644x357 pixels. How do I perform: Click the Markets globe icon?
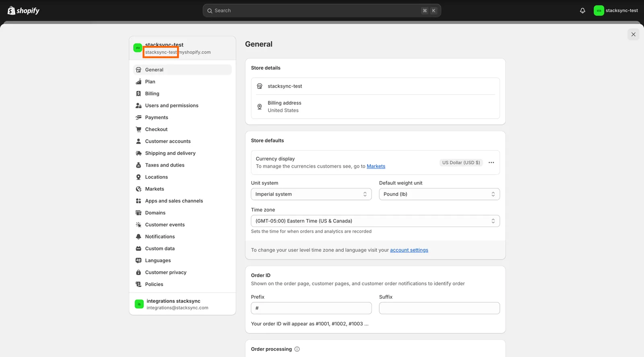138,189
